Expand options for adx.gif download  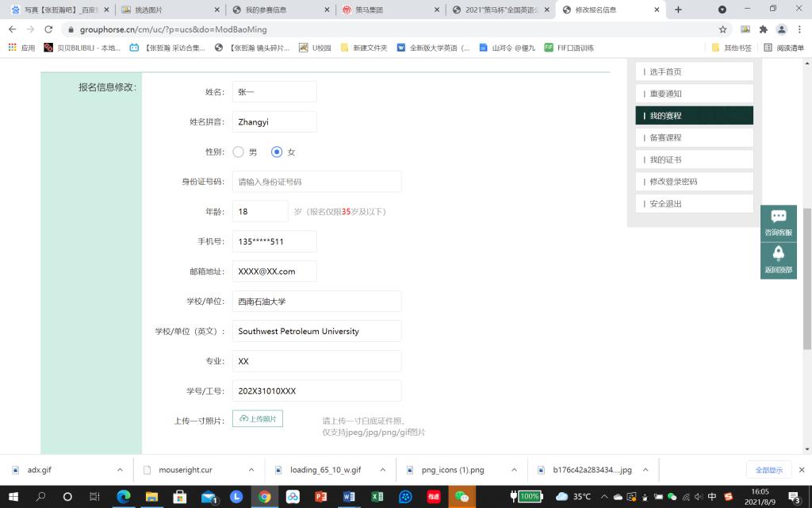click(120, 470)
